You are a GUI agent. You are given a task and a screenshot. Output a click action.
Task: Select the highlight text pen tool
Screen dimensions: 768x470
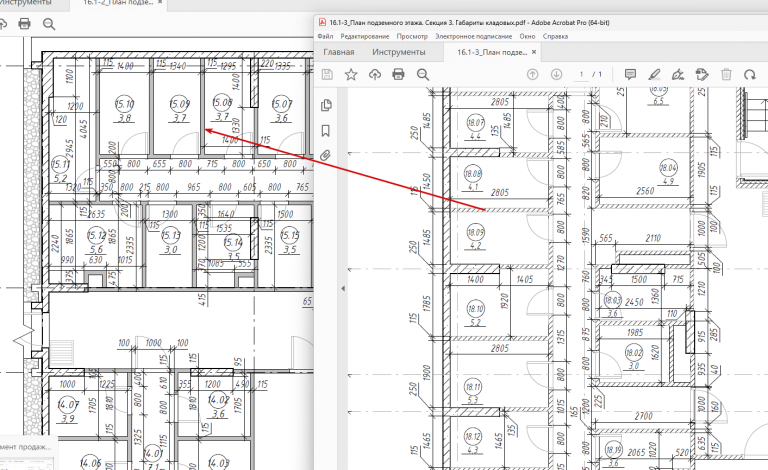coord(654,74)
